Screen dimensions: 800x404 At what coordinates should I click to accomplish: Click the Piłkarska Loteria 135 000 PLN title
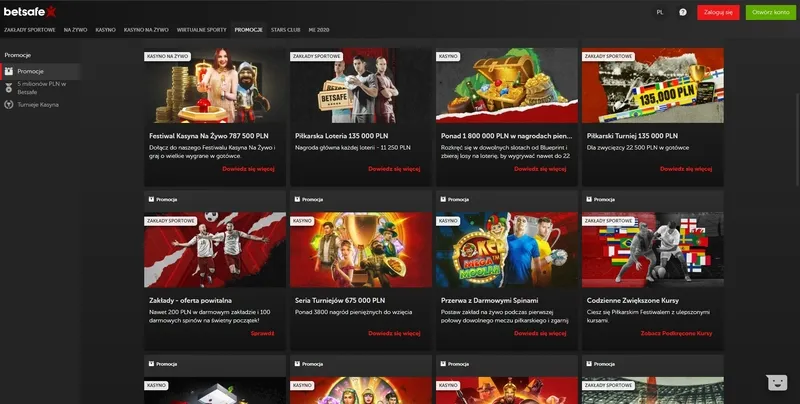[341, 136]
